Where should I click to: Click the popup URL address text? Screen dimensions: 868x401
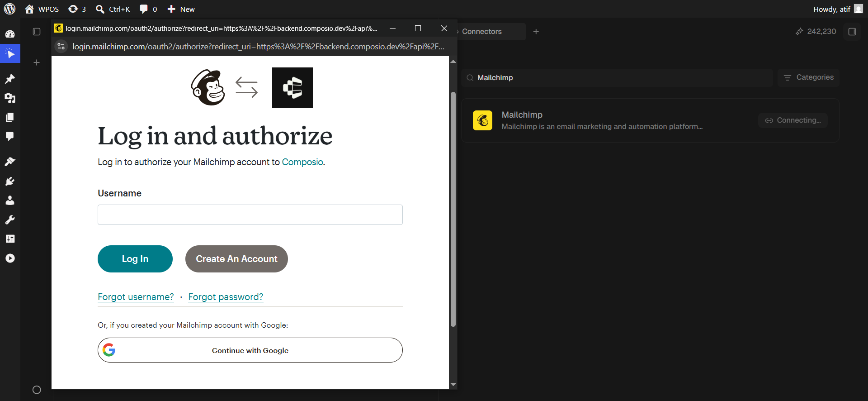coord(258,46)
